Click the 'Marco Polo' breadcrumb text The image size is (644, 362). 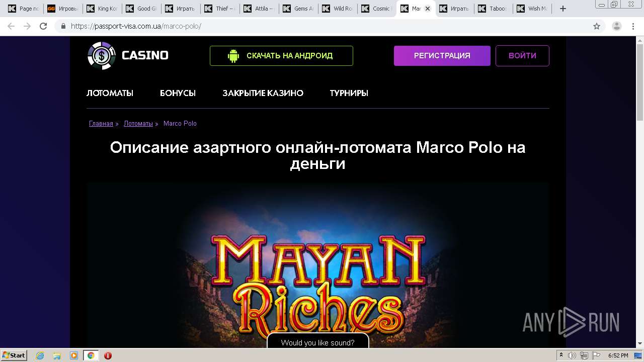(x=180, y=124)
